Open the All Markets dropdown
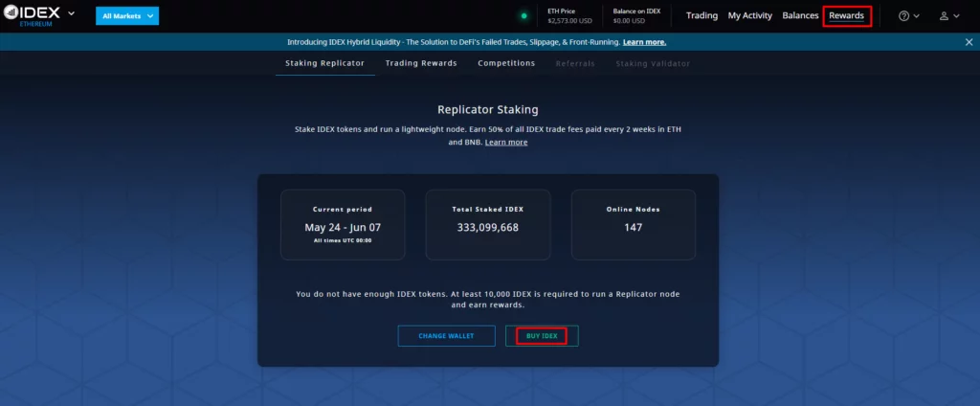Screen dimensions: 980x406 click(127, 16)
